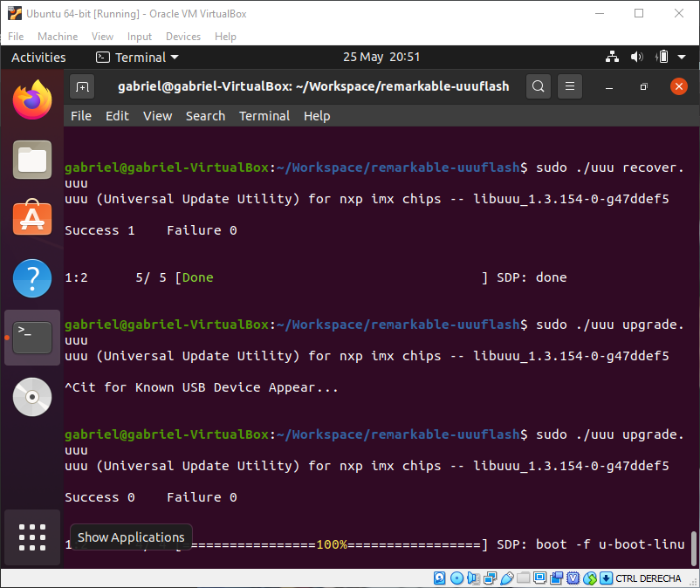The width and height of the screenshot is (700, 588).
Task: Click the optical drive status icon
Action: (456, 578)
